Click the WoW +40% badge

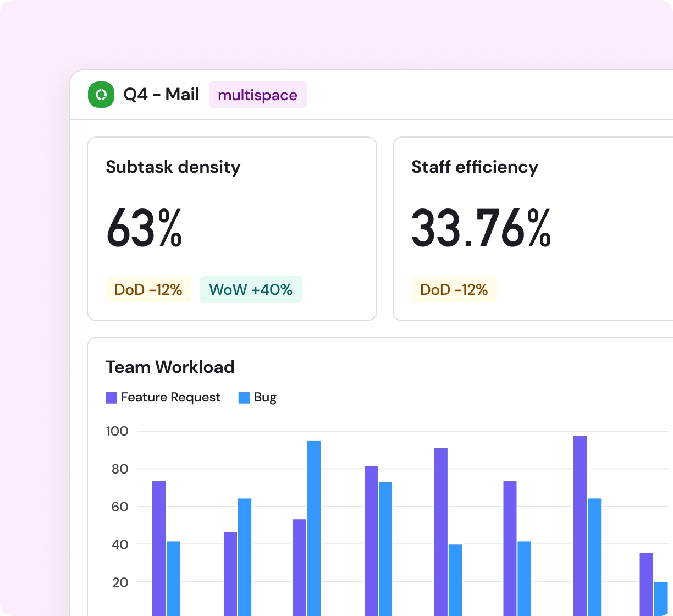coord(251,289)
